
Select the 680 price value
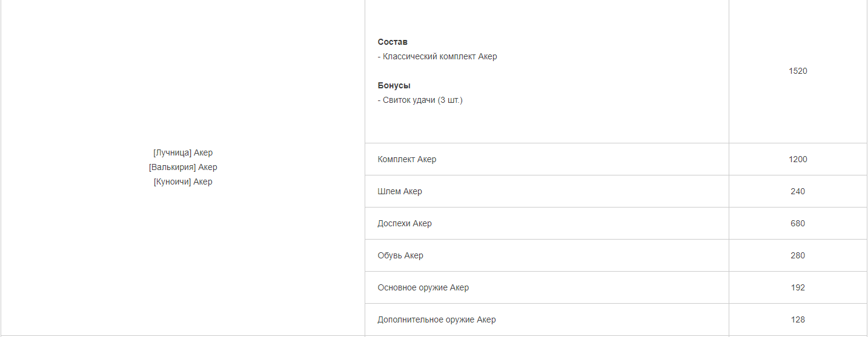point(798,223)
